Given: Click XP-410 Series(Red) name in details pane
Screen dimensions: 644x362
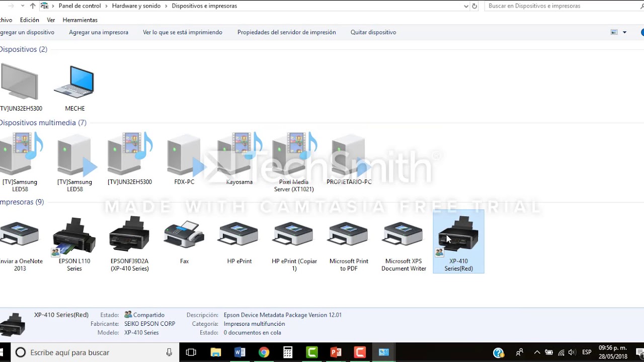Looking at the screenshot, I should click(61, 315).
